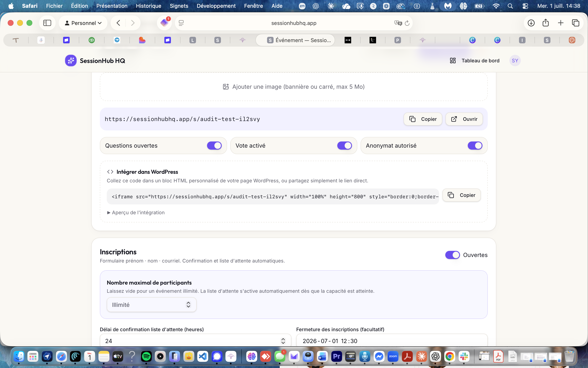Copy the event URL with Copier
Screen dimensions: 588x368
(423, 119)
